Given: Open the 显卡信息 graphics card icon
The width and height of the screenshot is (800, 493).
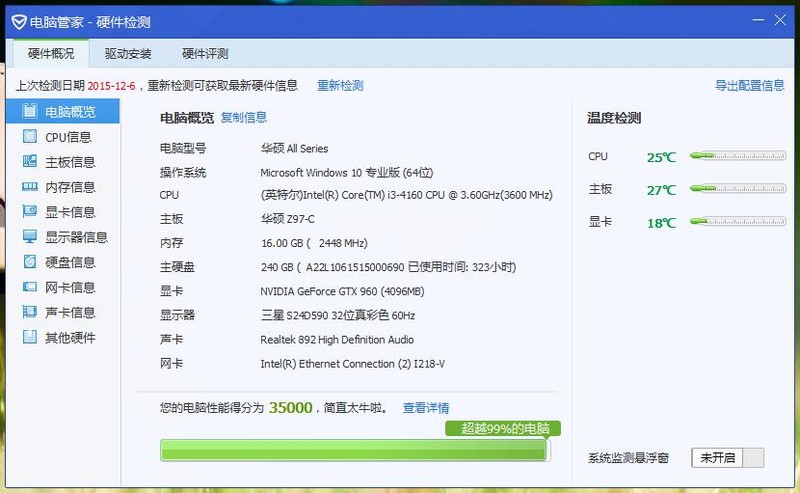Looking at the screenshot, I should click(30, 211).
